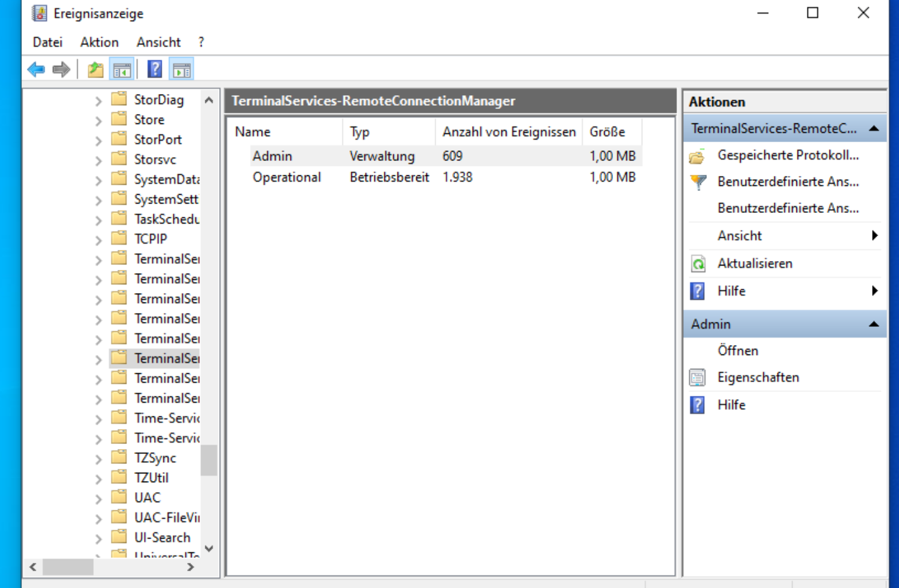The image size is (899, 588).
Task: Open the Aktion menu
Action: pos(99,42)
